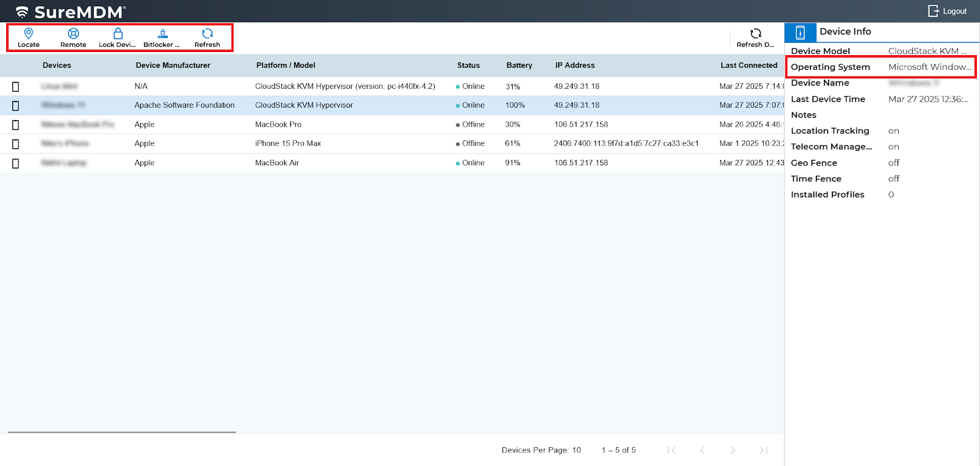The height and width of the screenshot is (466, 980).
Task: Jump to the last page of devices
Action: point(763,450)
